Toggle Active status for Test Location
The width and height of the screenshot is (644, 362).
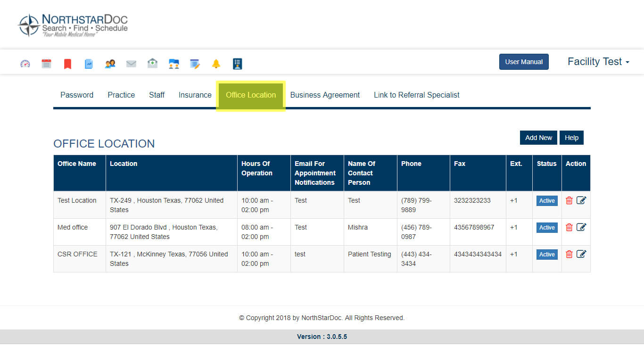click(547, 201)
